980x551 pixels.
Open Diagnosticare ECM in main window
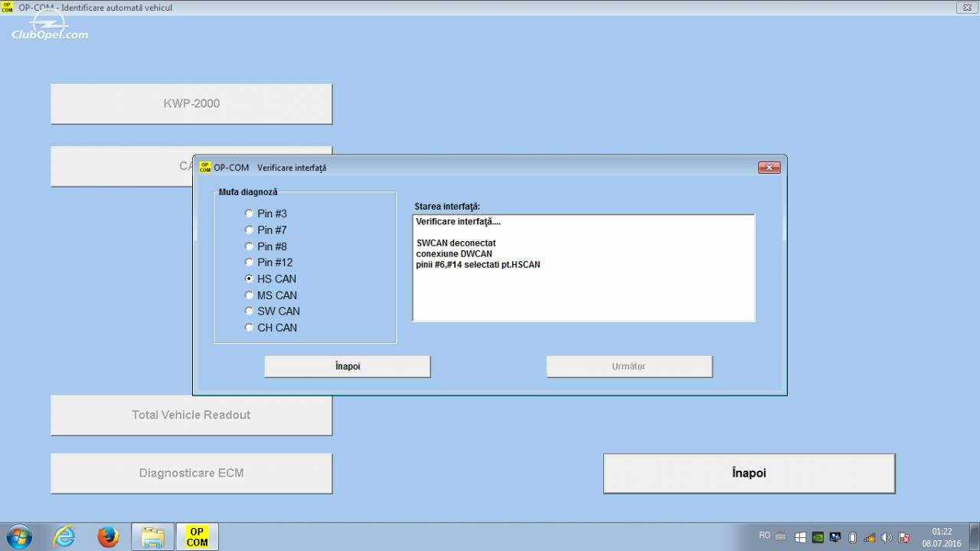click(x=191, y=474)
